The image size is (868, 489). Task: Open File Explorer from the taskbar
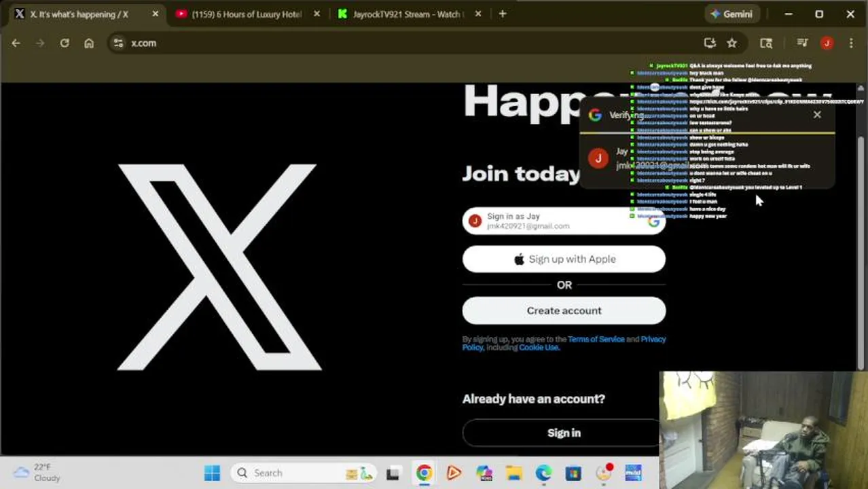coord(513,473)
